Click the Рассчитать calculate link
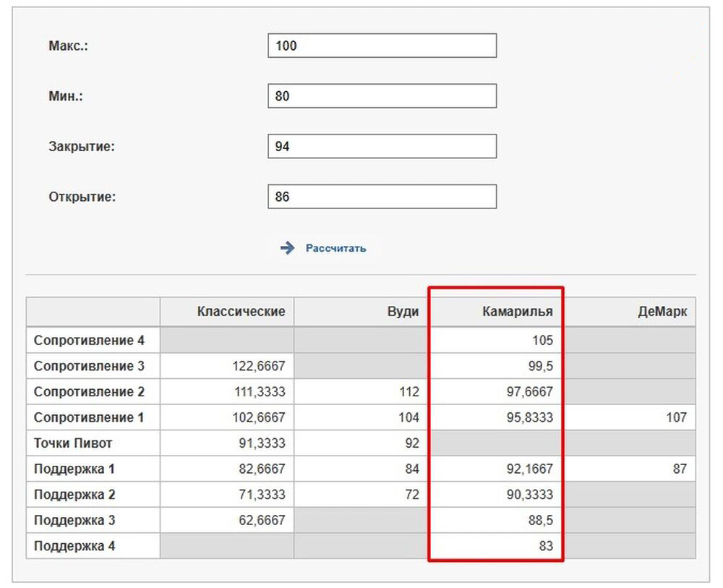The height and width of the screenshot is (588, 723). (x=335, y=248)
